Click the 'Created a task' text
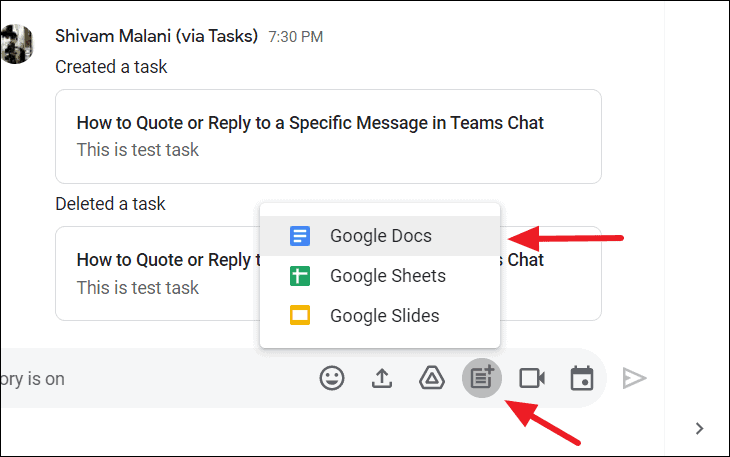The image size is (730, 457). pyautogui.click(x=111, y=67)
